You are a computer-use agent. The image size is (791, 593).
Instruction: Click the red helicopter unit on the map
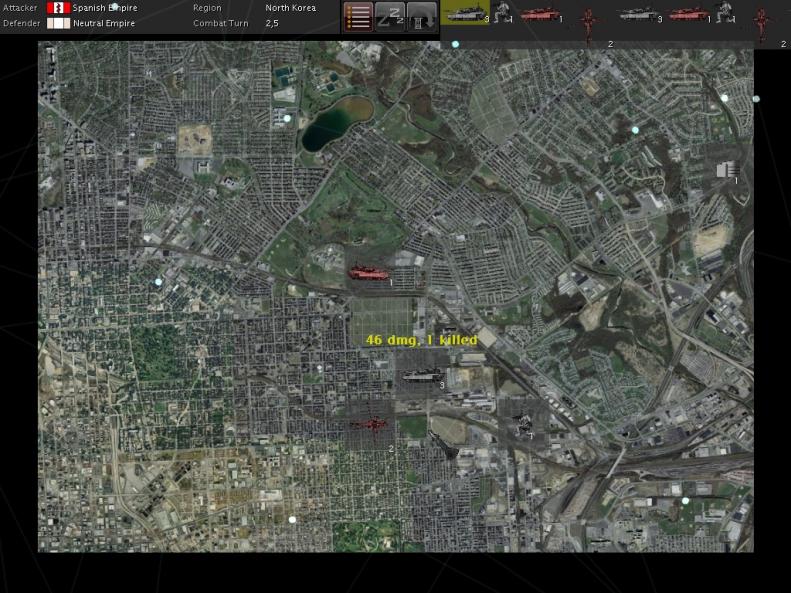(x=370, y=426)
